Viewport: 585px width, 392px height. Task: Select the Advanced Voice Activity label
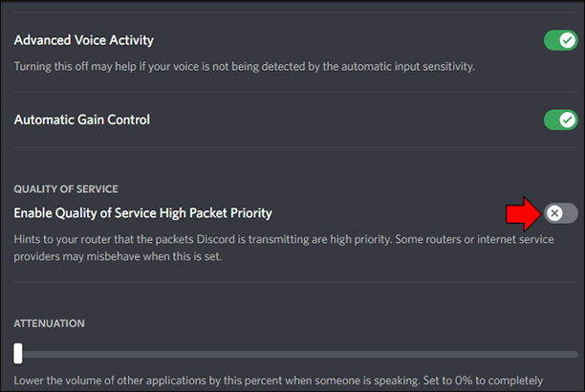[84, 40]
